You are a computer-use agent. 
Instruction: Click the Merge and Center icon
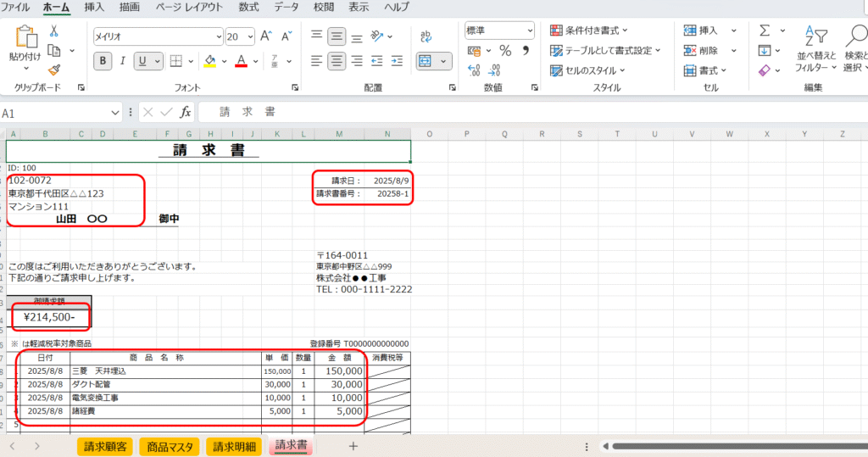[426, 61]
